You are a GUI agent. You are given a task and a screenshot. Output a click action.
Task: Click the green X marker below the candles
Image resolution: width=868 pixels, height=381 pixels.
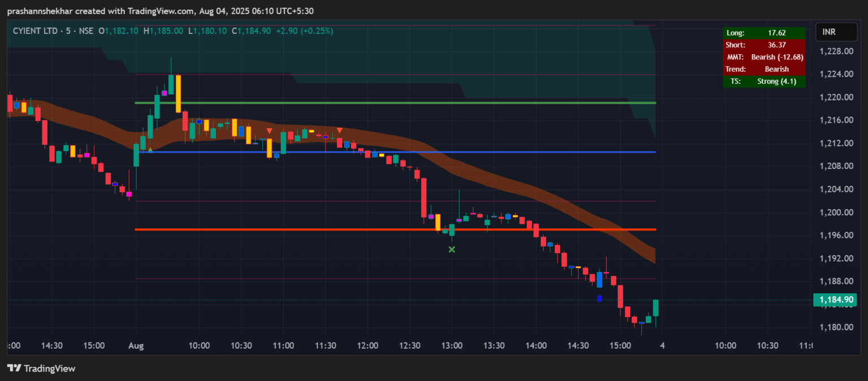tap(452, 249)
